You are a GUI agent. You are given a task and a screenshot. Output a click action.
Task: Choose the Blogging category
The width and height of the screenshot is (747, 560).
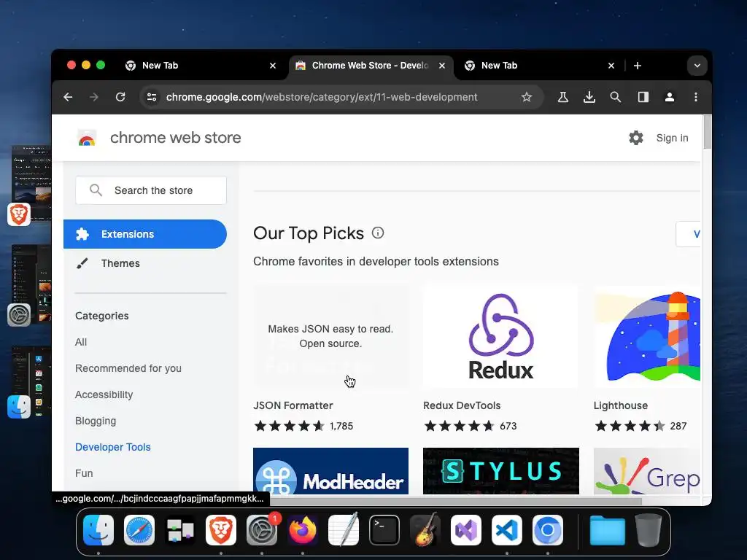pyautogui.click(x=96, y=421)
